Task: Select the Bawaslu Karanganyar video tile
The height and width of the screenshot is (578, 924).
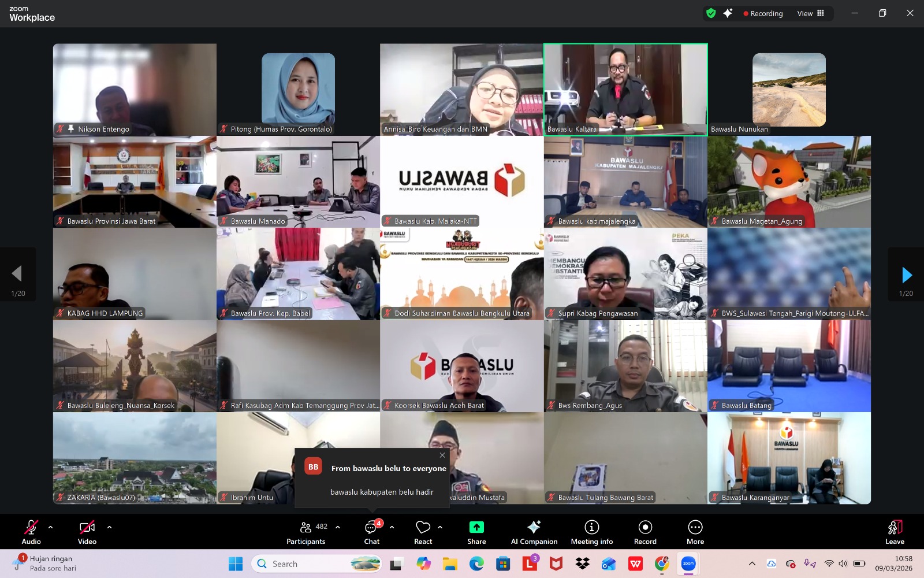Action: point(789,458)
